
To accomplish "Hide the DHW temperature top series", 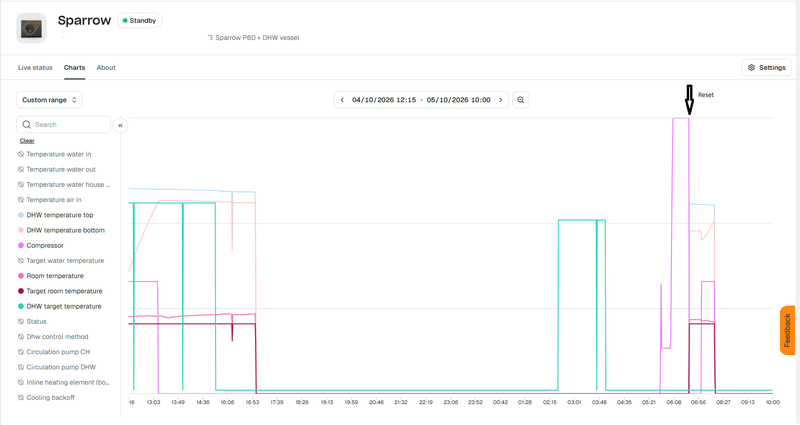I will point(56,215).
